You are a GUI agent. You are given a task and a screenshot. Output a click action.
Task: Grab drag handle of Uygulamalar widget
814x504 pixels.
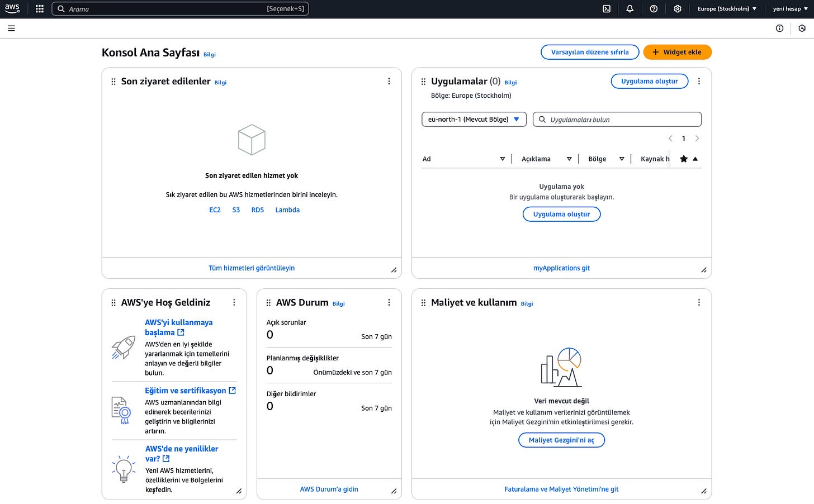point(423,82)
